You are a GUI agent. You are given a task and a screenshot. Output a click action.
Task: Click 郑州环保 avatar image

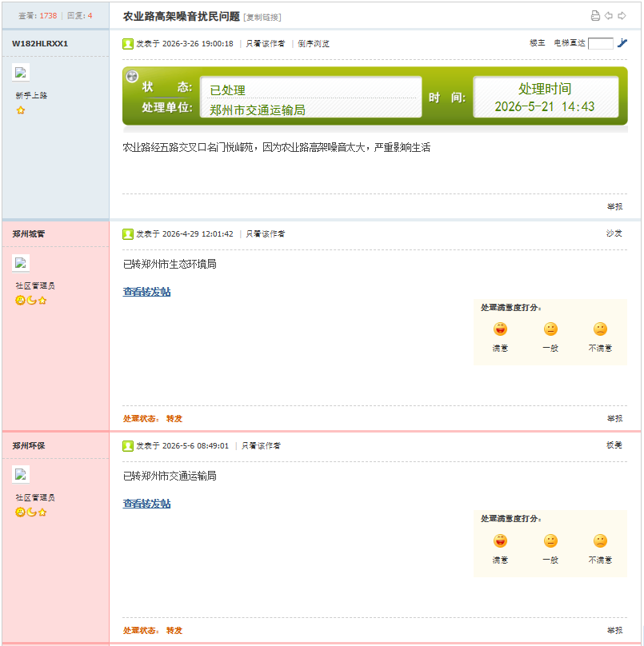[x=21, y=475]
